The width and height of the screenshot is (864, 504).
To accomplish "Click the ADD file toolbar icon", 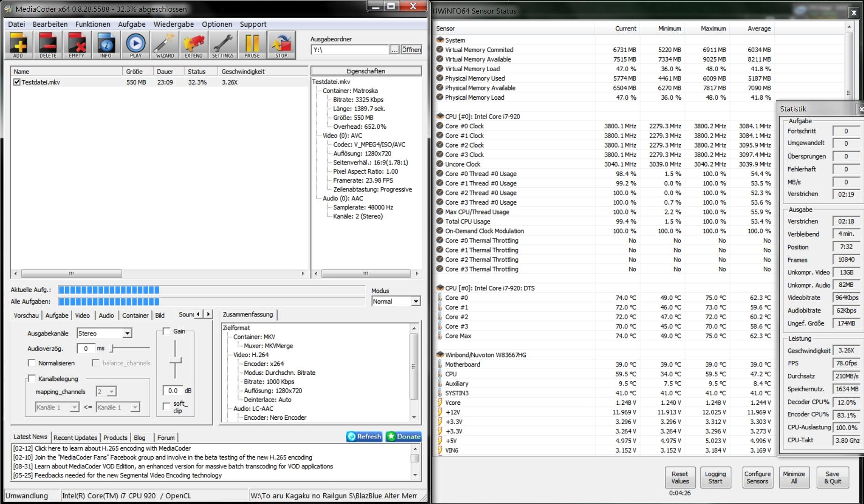I will [x=18, y=45].
